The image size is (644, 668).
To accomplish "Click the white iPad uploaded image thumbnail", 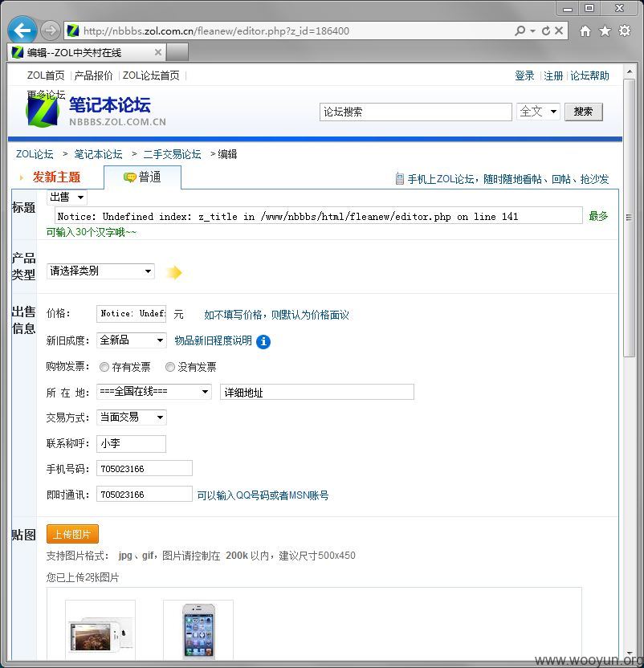I will pyautogui.click(x=100, y=630).
